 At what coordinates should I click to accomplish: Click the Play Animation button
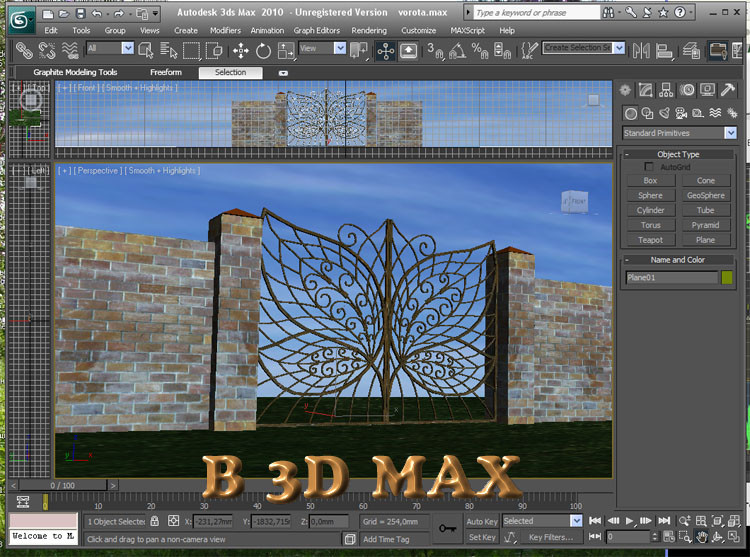pyautogui.click(x=629, y=521)
